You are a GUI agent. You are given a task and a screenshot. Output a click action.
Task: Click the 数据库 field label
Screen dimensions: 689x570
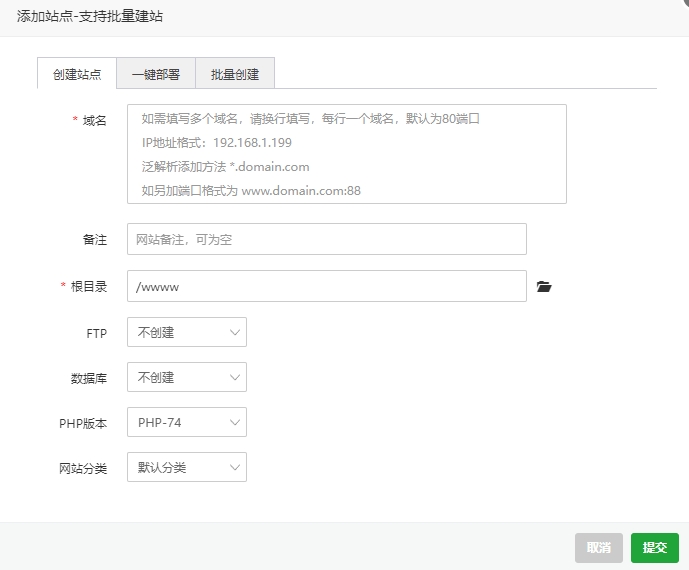click(x=89, y=378)
